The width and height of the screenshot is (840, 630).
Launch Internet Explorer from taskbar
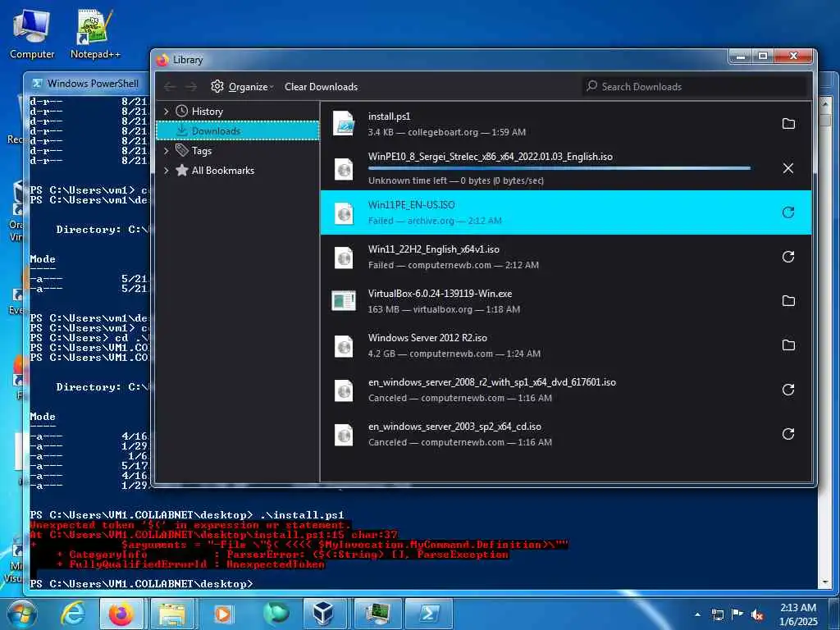[72, 614]
